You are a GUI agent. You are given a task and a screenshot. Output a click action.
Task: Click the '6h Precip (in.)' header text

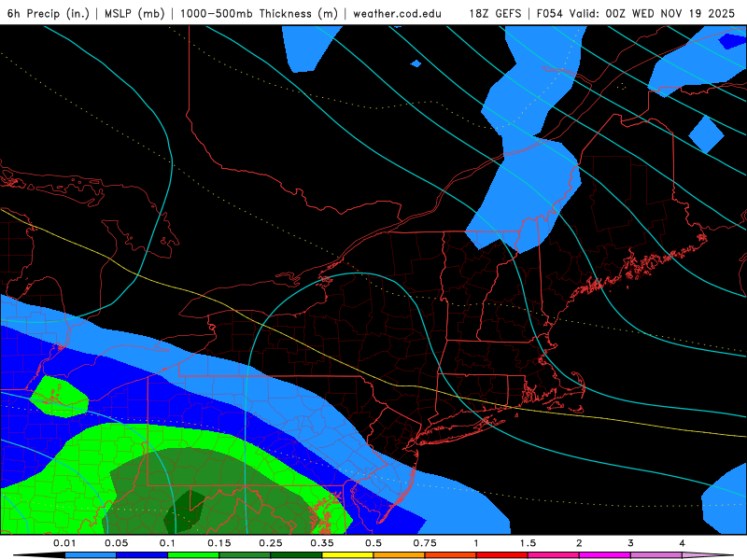click(49, 13)
